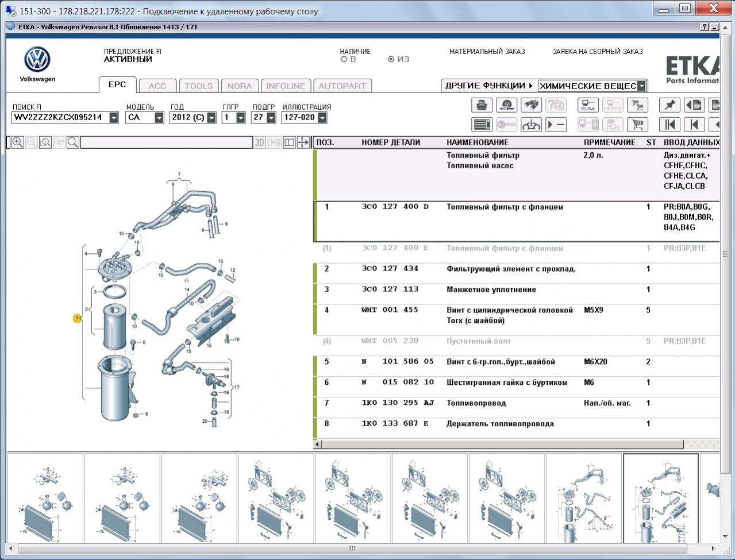Click the wheel and tire icon button
This screenshot has width=735, height=560.
[506, 105]
